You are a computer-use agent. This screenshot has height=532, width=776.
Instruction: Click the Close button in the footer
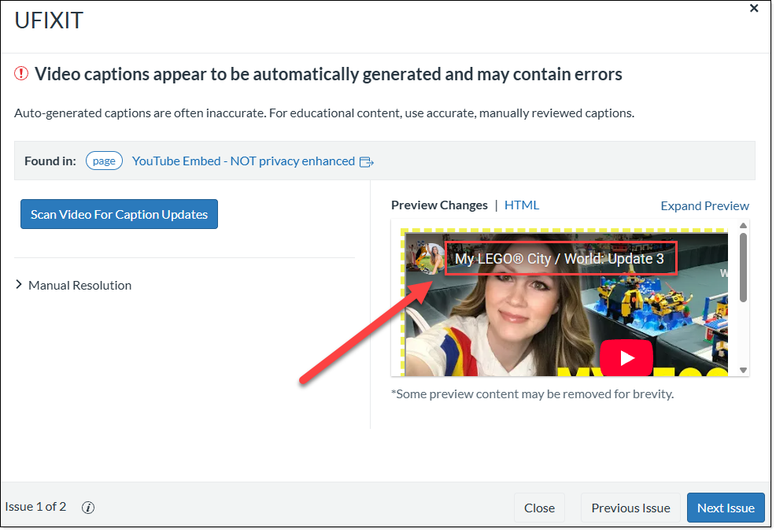point(539,508)
